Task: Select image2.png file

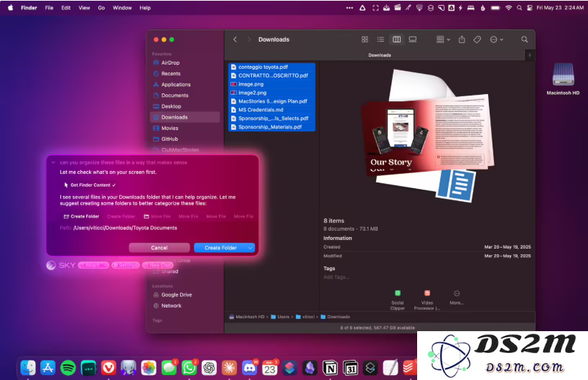Action: (x=271, y=93)
